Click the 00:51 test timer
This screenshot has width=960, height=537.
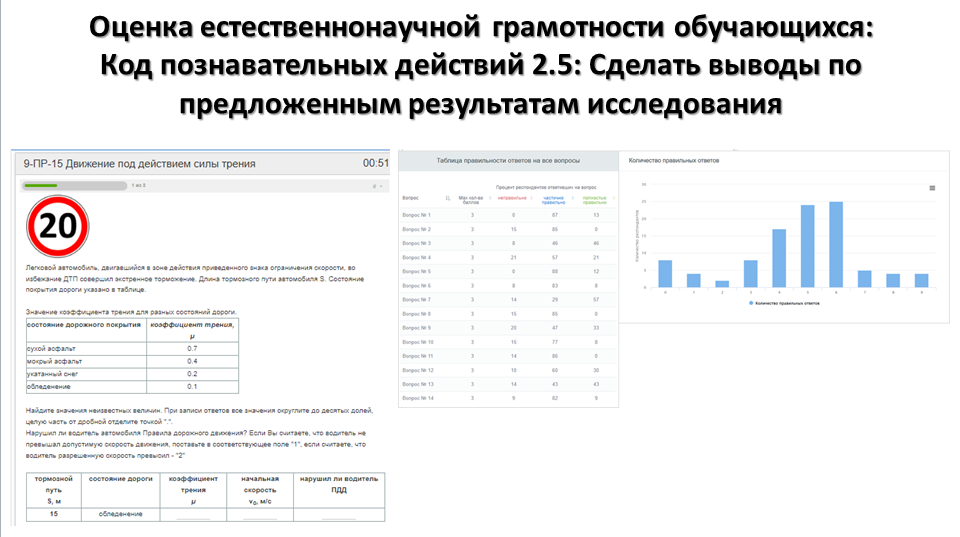376,163
